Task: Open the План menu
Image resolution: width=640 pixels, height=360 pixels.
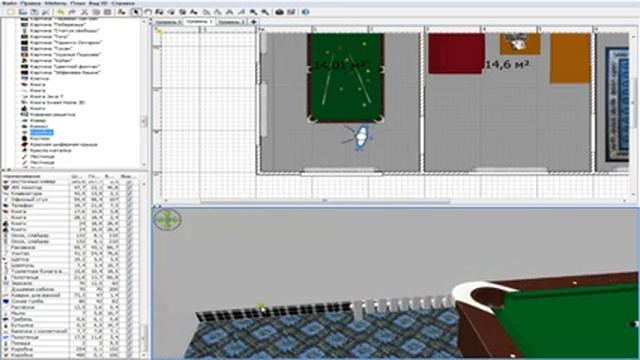Action: click(78, 3)
